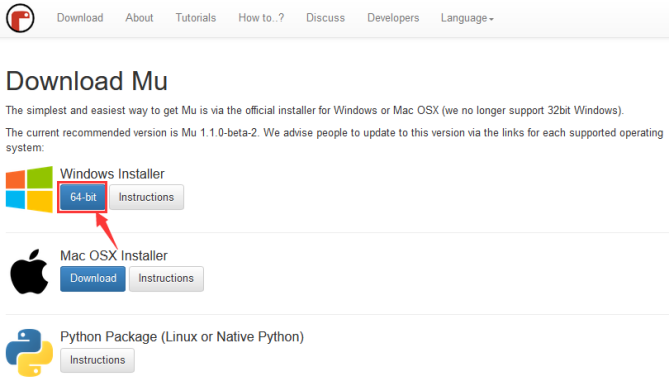The width and height of the screenshot is (669, 381).
Task: Open the Download nav link
Action: (x=80, y=18)
